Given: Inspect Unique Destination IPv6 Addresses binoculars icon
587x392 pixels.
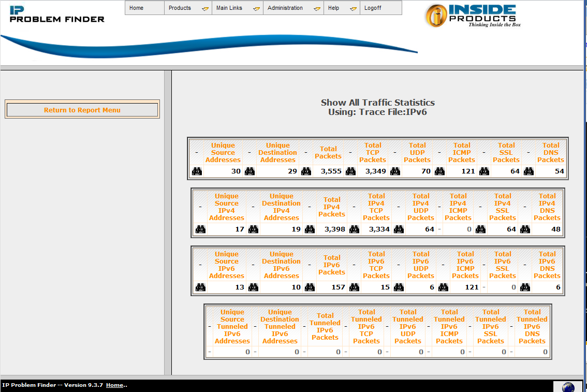Looking at the screenshot, I should click(x=253, y=287).
